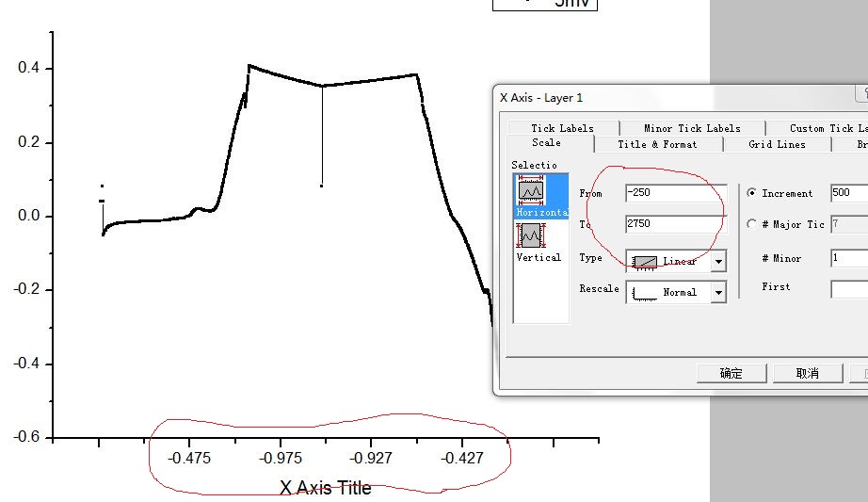Click the X Axis - Layer 1 title bar
868x502 pixels.
coord(680,98)
